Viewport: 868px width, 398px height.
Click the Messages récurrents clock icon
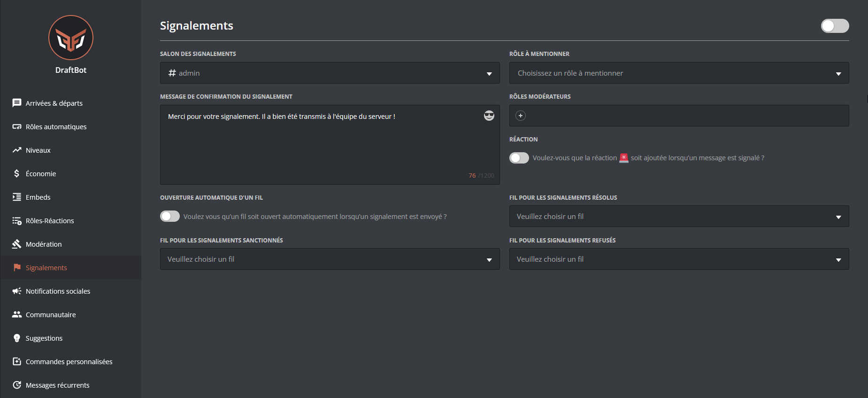[17, 385]
